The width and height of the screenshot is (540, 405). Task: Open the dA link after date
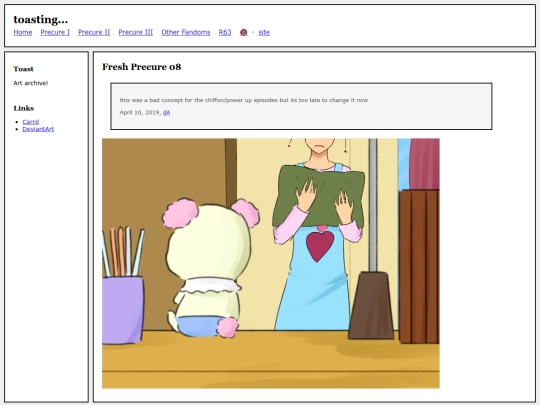point(166,113)
